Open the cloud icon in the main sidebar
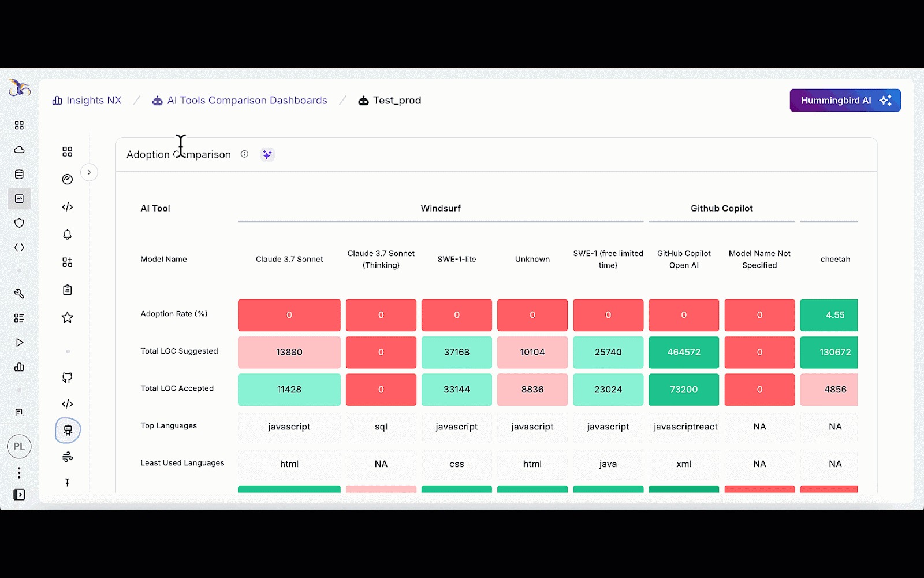 19,150
